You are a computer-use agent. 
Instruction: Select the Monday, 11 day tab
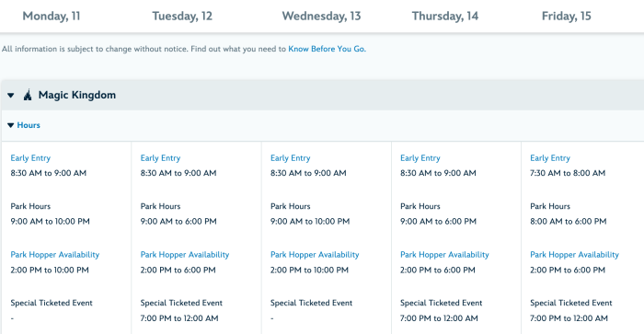pyautogui.click(x=52, y=16)
